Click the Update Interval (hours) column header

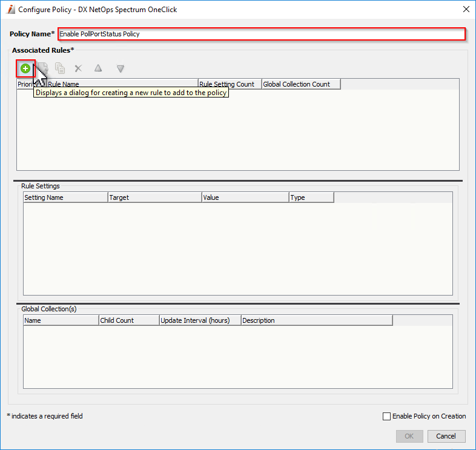(199, 320)
